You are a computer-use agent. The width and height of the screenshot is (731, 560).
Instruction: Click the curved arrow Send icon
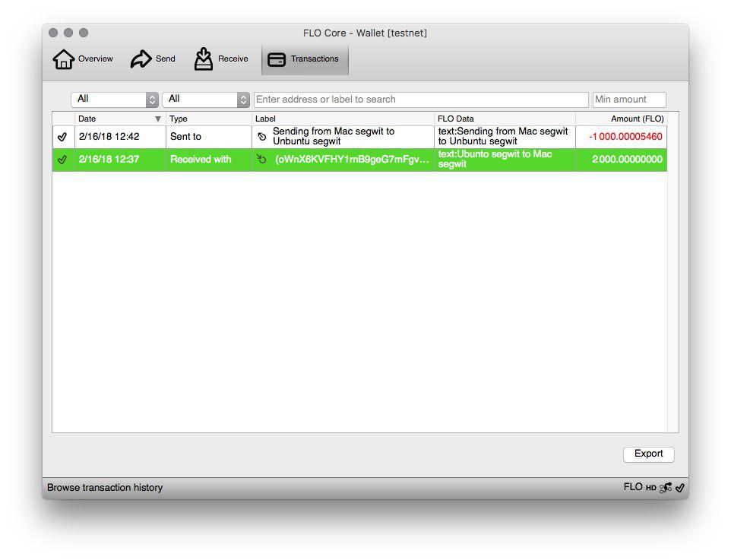coord(141,59)
